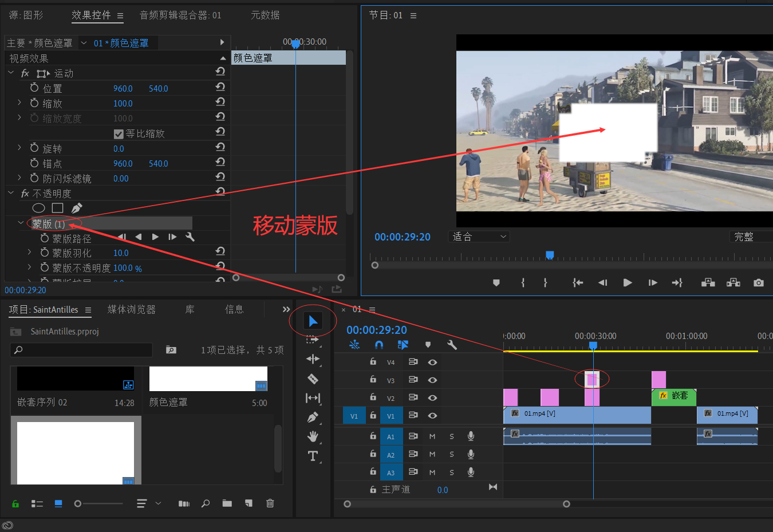The height and width of the screenshot is (532, 773).
Task: Select the Type tool
Action: pyautogui.click(x=313, y=456)
